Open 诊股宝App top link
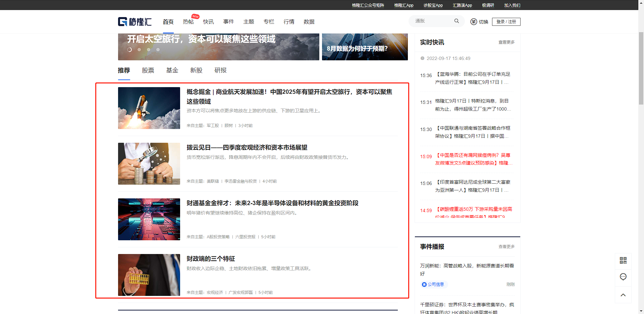The image size is (644, 314). (x=433, y=5)
